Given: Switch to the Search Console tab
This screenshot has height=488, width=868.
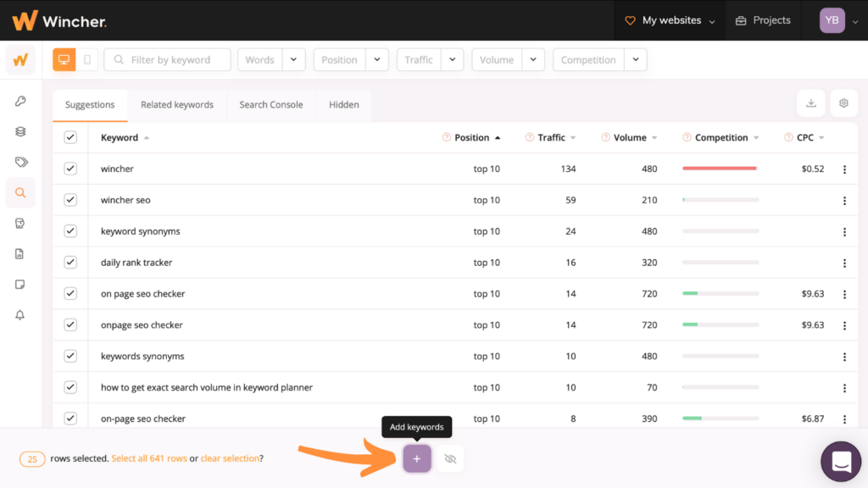Looking at the screenshot, I should tap(271, 104).
